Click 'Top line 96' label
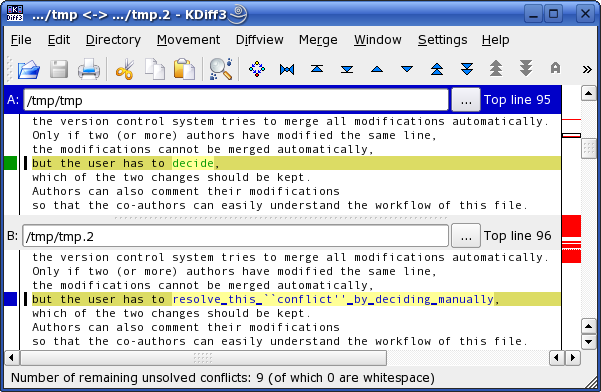This screenshot has width=601, height=392. (517, 236)
